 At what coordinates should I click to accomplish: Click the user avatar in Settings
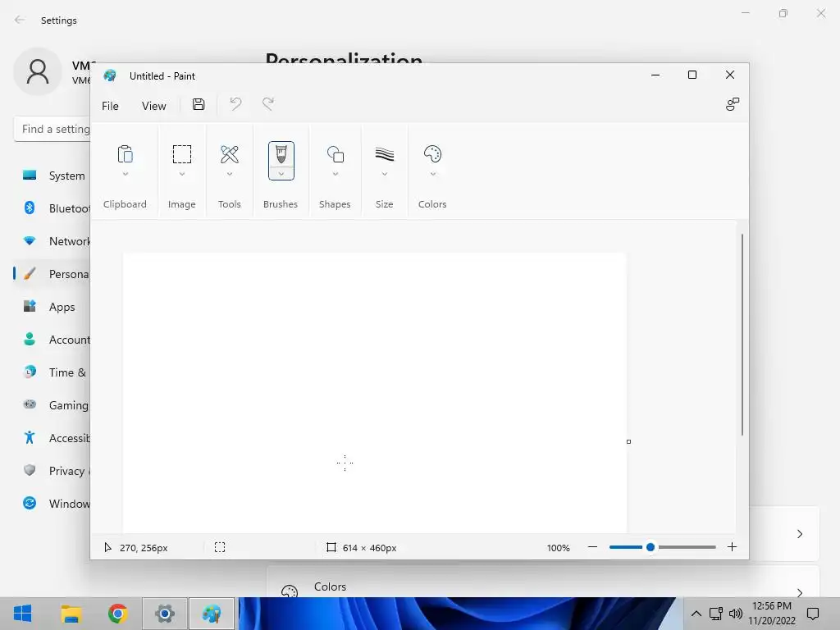tap(38, 71)
